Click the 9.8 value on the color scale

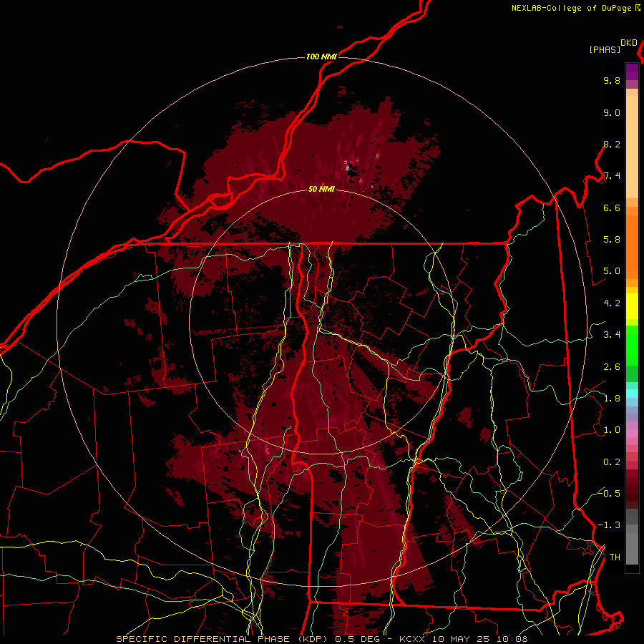click(612, 81)
